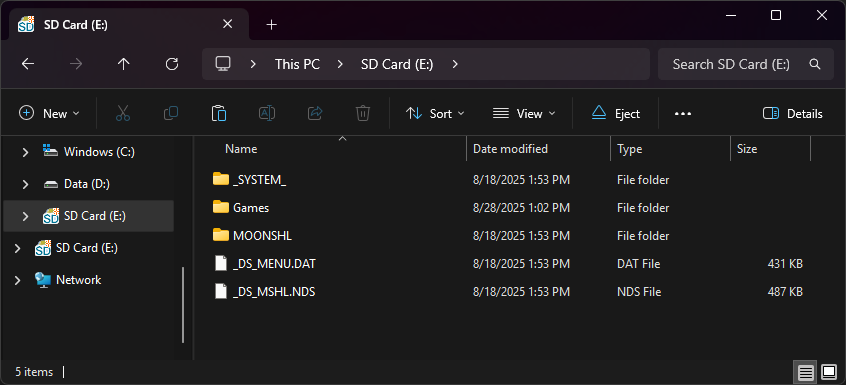Expand highlighted SD Card (E:) tree node
Screen dimensions: 846x385
pos(25,216)
